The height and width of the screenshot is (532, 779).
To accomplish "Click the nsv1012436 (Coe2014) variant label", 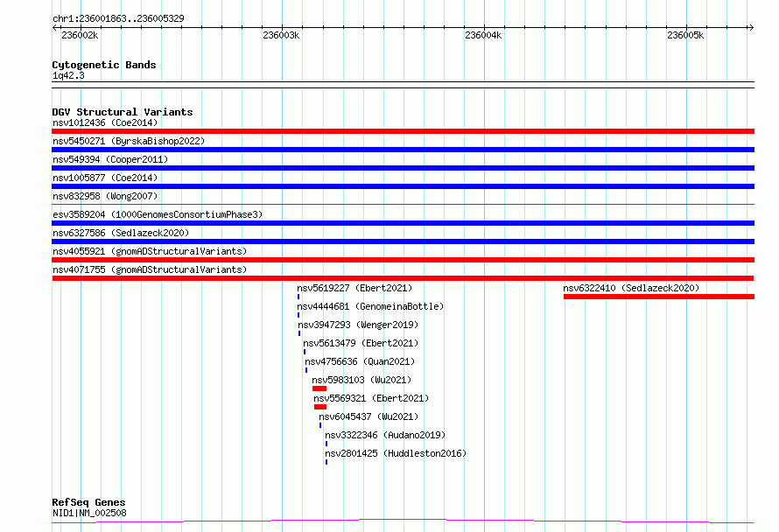I will (x=105, y=122).
